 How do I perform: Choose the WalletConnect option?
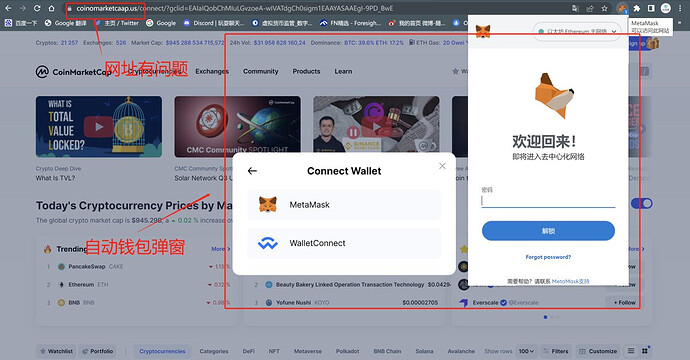[344, 243]
